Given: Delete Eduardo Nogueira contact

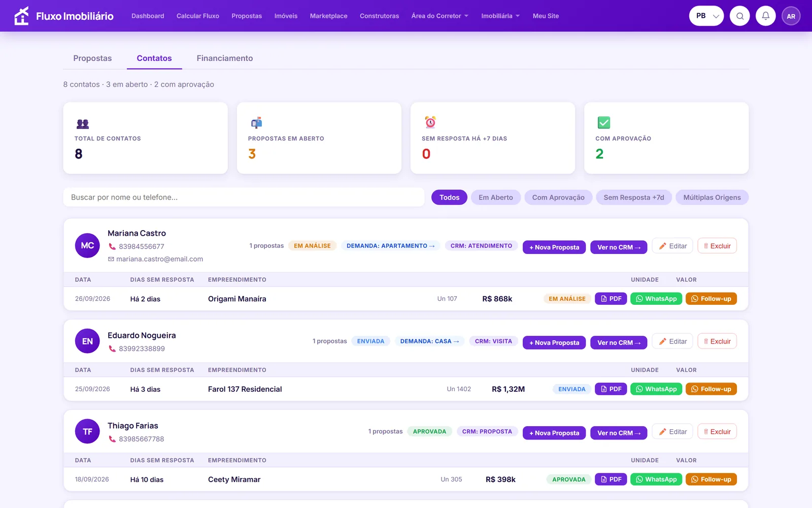Looking at the screenshot, I should pyautogui.click(x=717, y=341).
